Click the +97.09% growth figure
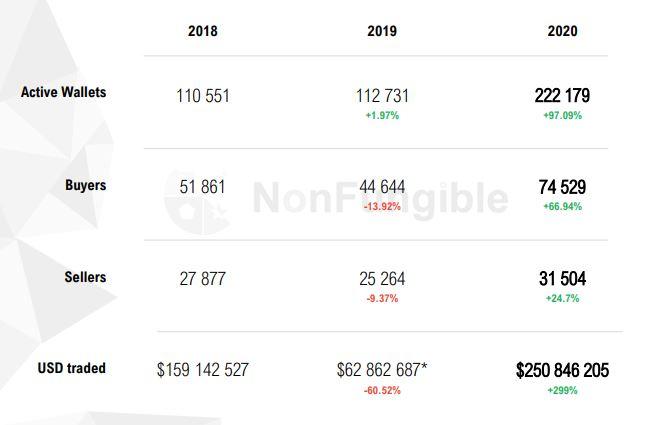 coord(562,116)
